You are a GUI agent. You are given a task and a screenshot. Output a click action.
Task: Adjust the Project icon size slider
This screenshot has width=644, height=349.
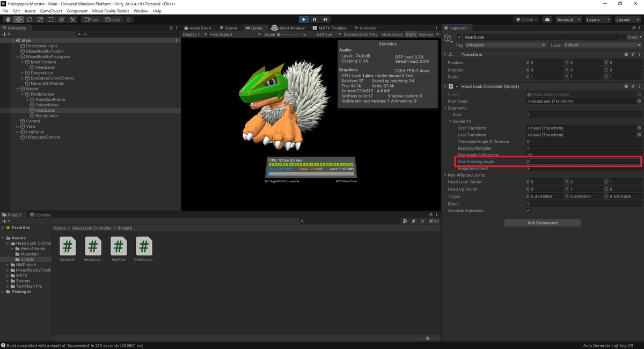tap(427, 338)
